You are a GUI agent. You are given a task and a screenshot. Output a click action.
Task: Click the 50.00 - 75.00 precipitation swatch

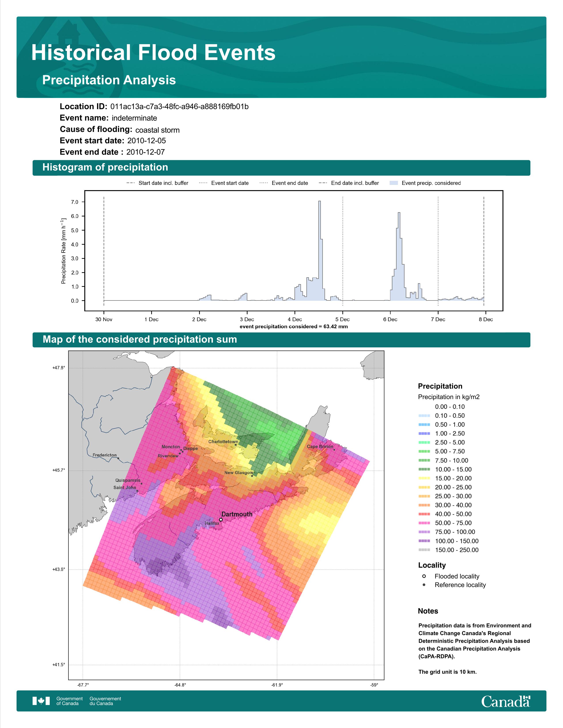pyautogui.click(x=424, y=523)
